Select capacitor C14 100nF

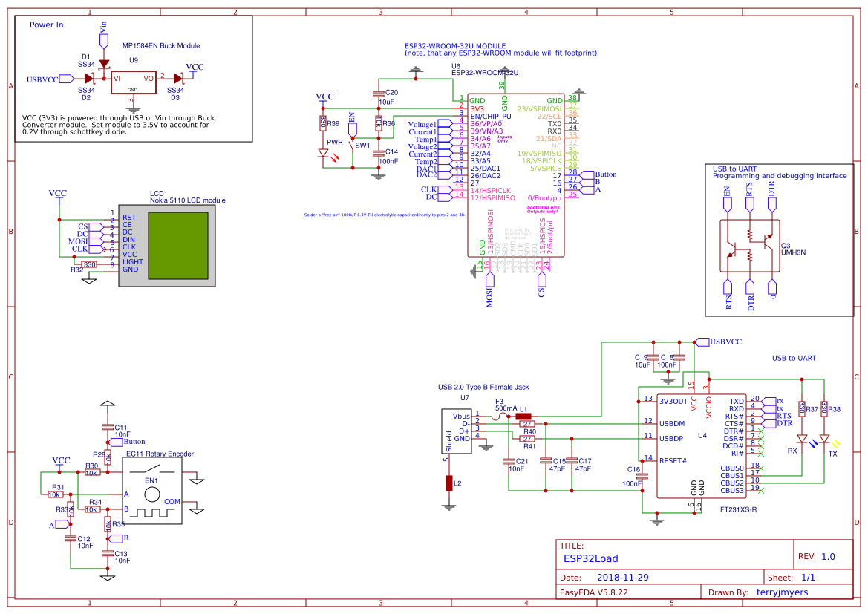pyautogui.click(x=378, y=153)
